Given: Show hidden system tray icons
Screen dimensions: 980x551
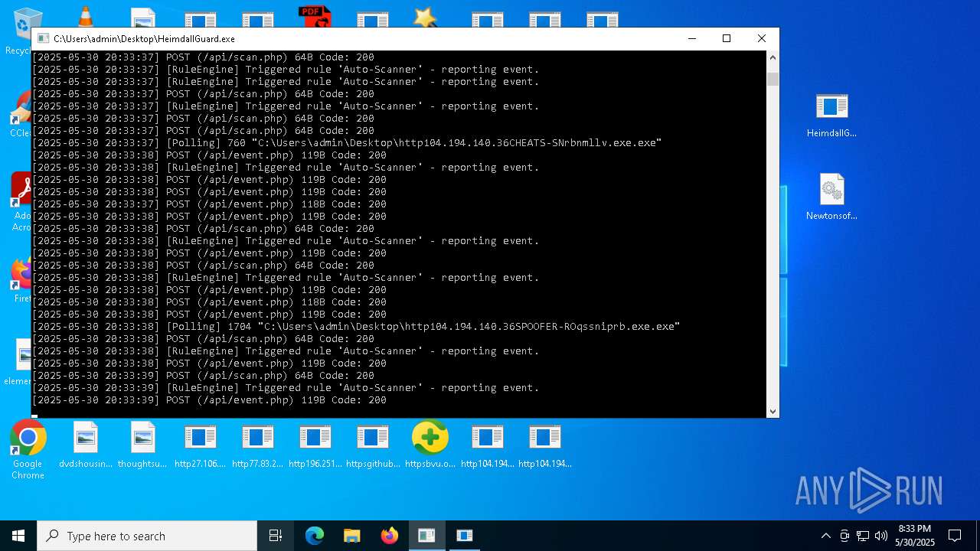Looking at the screenshot, I should coord(825,536).
